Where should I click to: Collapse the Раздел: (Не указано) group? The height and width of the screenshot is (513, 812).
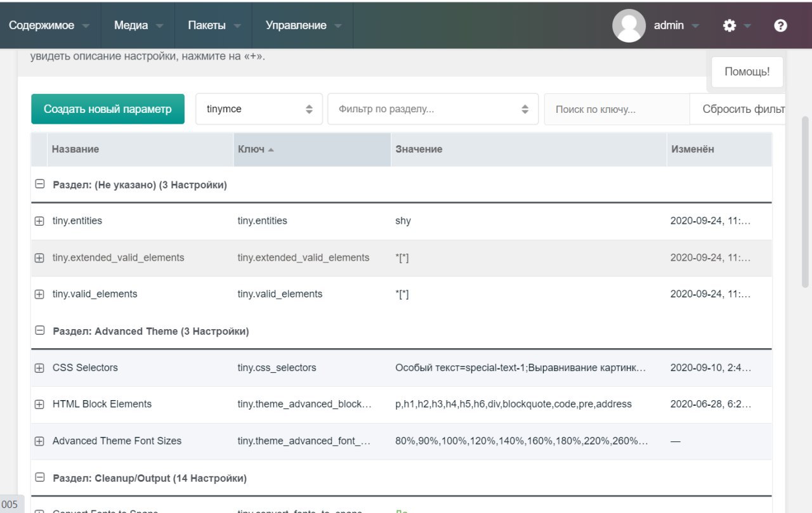pos(39,185)
